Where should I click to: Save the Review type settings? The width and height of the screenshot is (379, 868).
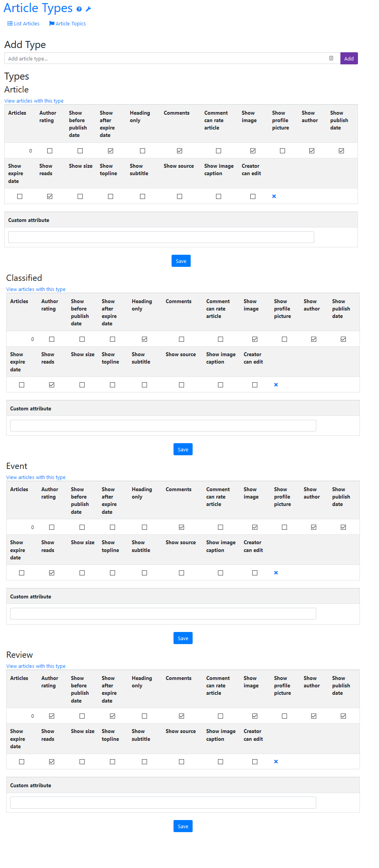click(x=183, y=827)
